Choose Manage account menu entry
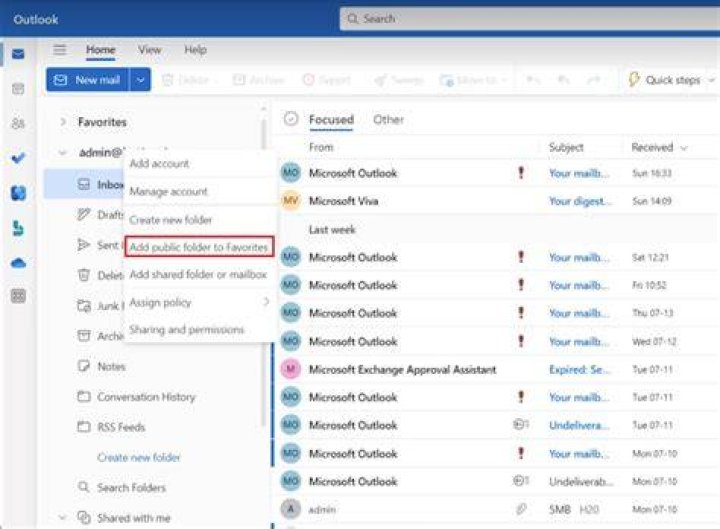720x529 pixels. (169, 191)
